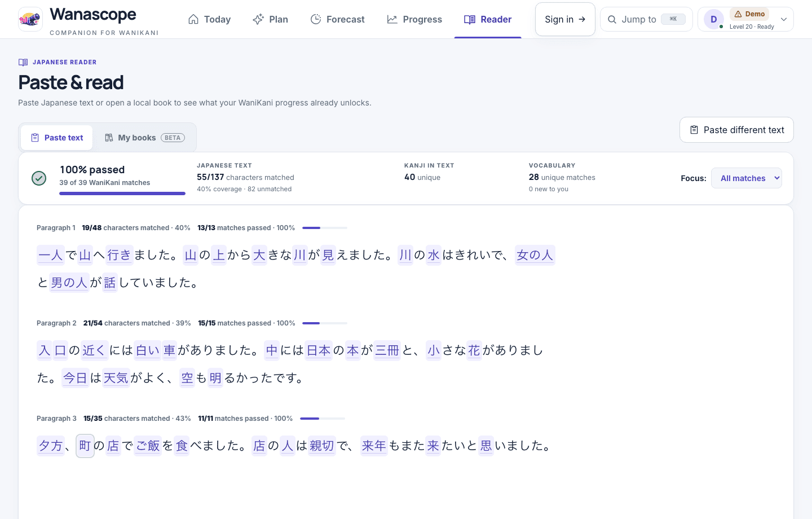
Task: Click the Paragraph 1 progress bar
Action: [325, 228]
